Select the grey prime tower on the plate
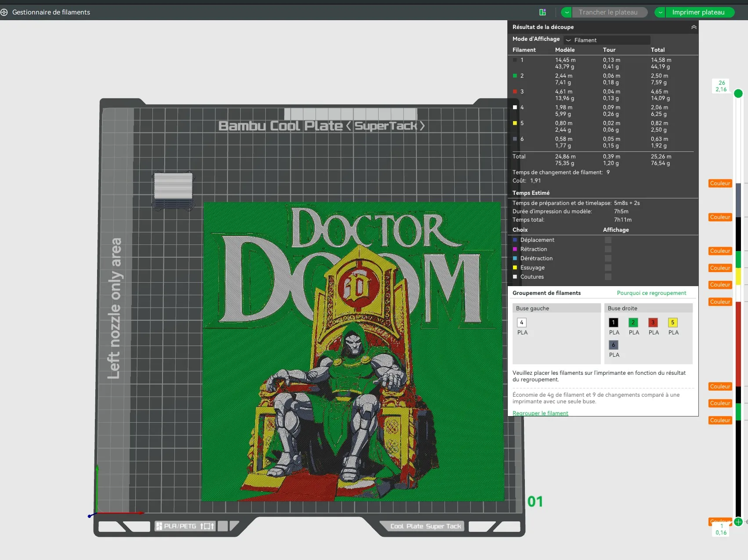This screenshot has height=560, width=748. [x=173, y=190]
